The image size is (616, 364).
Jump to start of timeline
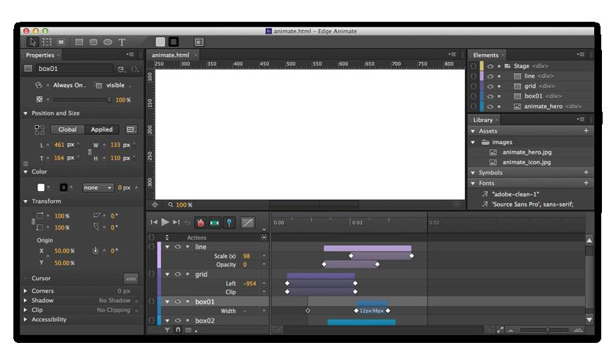click(x=154, y=222)
